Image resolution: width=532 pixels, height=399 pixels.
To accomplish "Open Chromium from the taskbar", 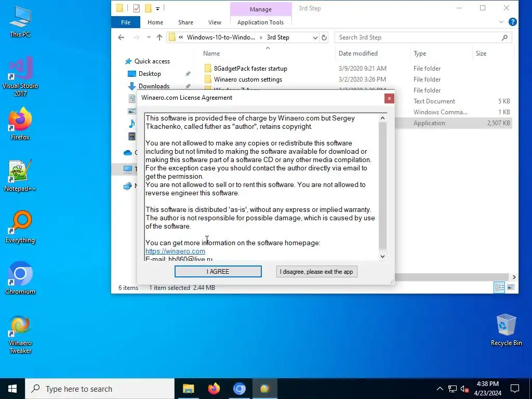I will [239, 389].
